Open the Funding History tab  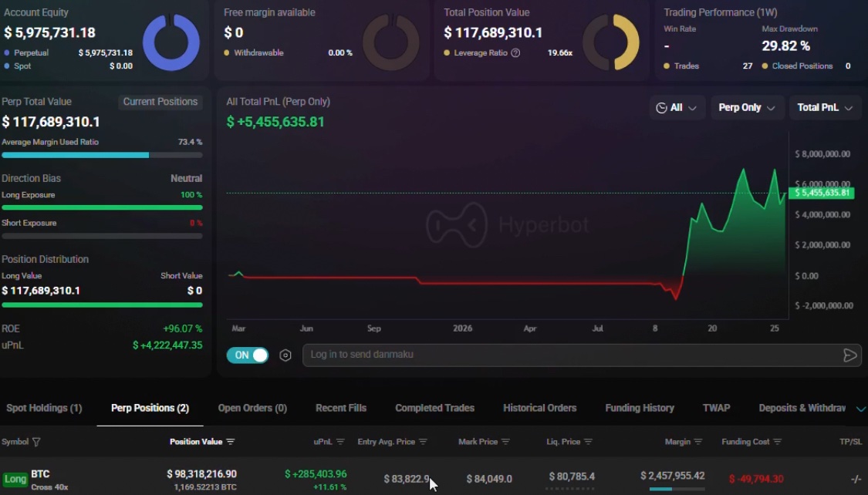coord(640,408)
